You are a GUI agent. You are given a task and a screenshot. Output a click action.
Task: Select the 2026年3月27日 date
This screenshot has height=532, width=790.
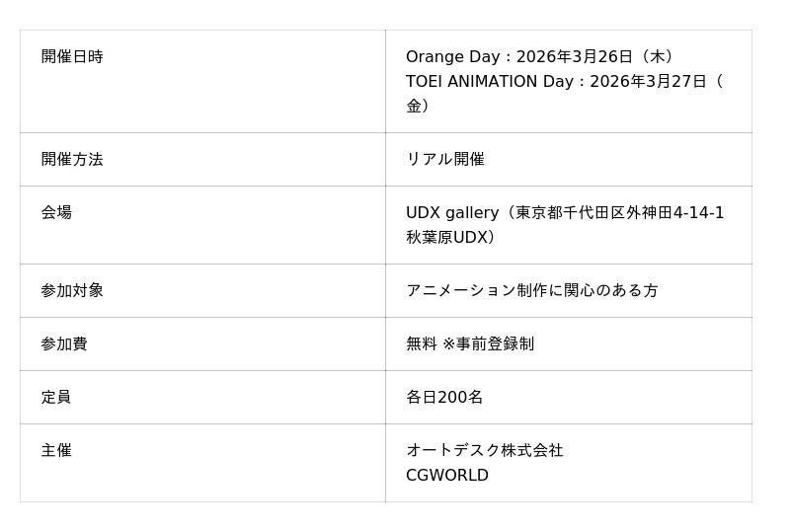click(648, 82)
